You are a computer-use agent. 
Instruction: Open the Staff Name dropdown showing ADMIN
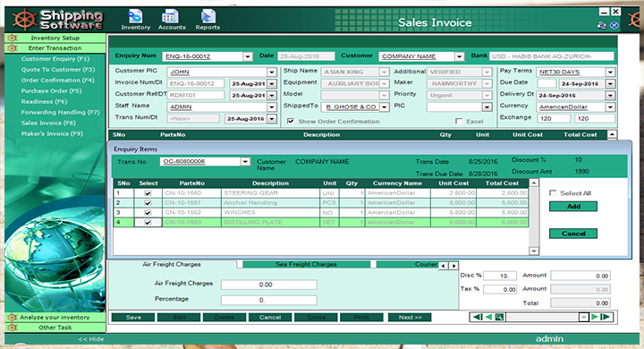pos(272,106)
